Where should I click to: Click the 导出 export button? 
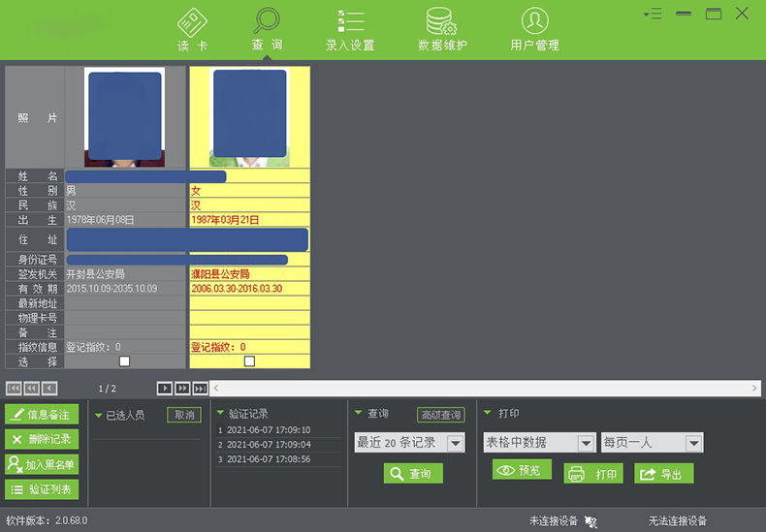pos(663,474)
